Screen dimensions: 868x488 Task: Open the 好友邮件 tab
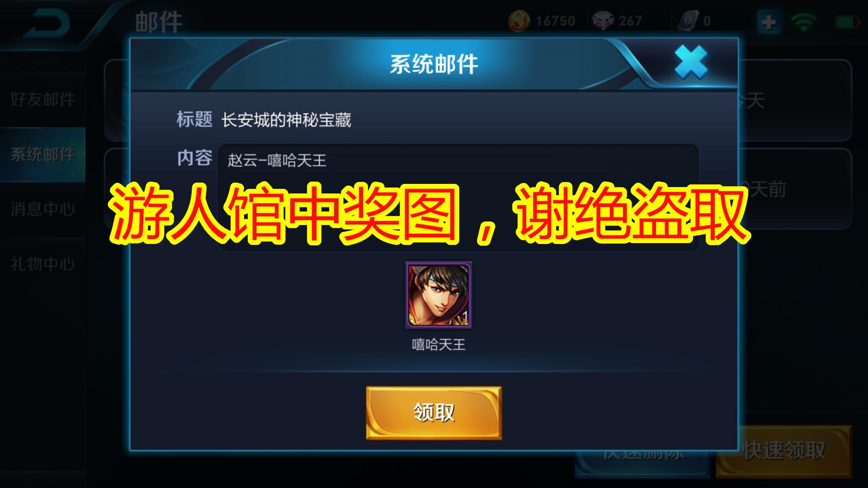[42, 99]
